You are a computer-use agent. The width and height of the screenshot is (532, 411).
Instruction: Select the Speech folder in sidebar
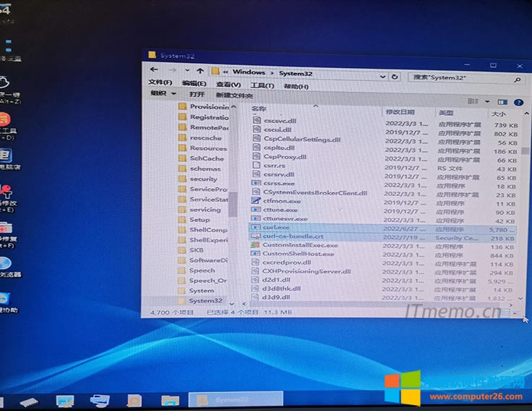pyautogui.click(x=202, y=271)
